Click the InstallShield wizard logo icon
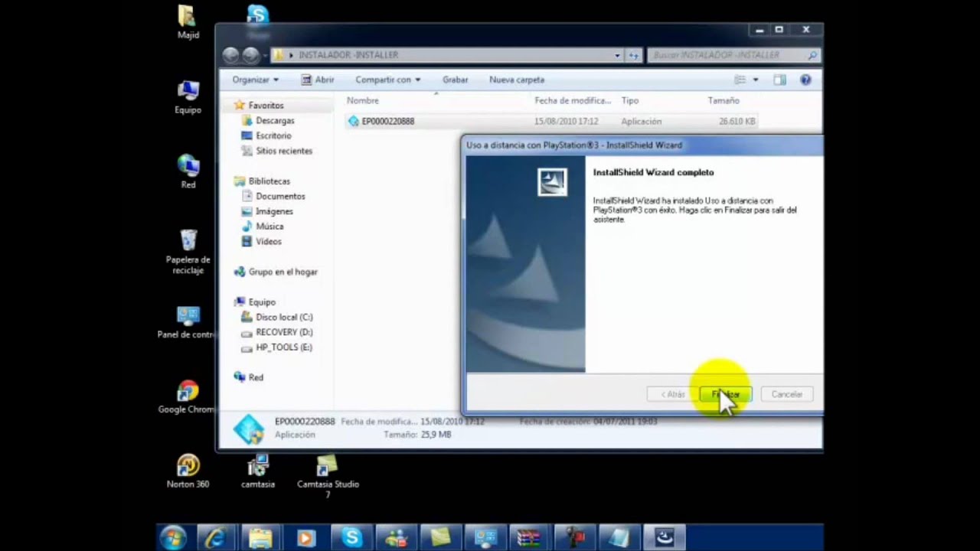Image resolution: width=980 pixels, height=551 pixels. pyautogui.click(x=552, y=182)
